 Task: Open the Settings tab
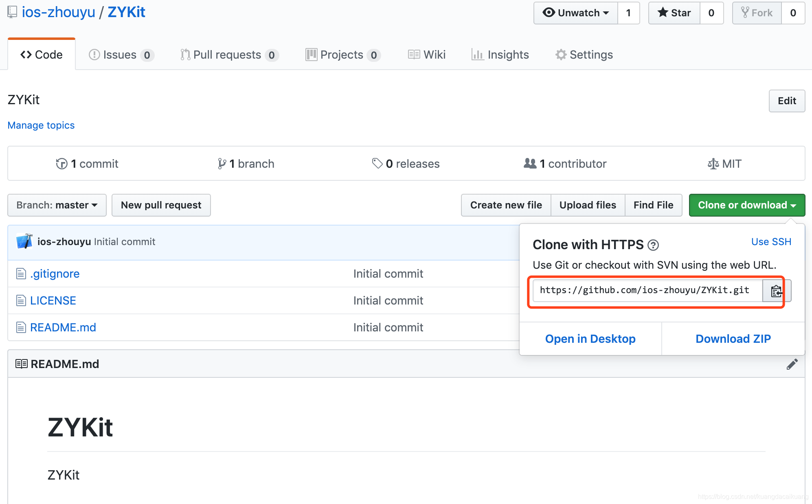coord(584,55)
